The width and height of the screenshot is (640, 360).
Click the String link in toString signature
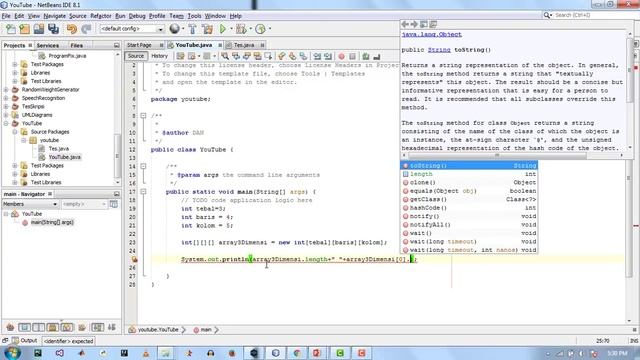pyautogui.click(x=439, y=50)
